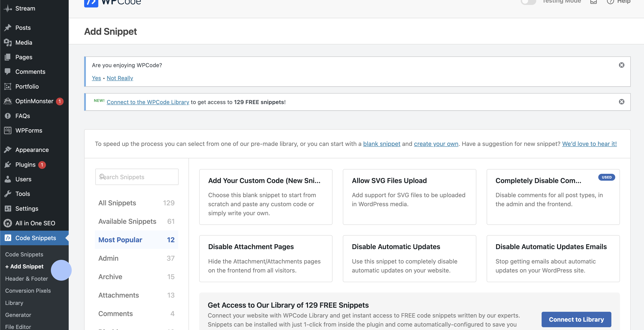Click the All in One SEO gear icon
Image resolution: width=644 pixels, height=330 pixels.
point(8,223)
